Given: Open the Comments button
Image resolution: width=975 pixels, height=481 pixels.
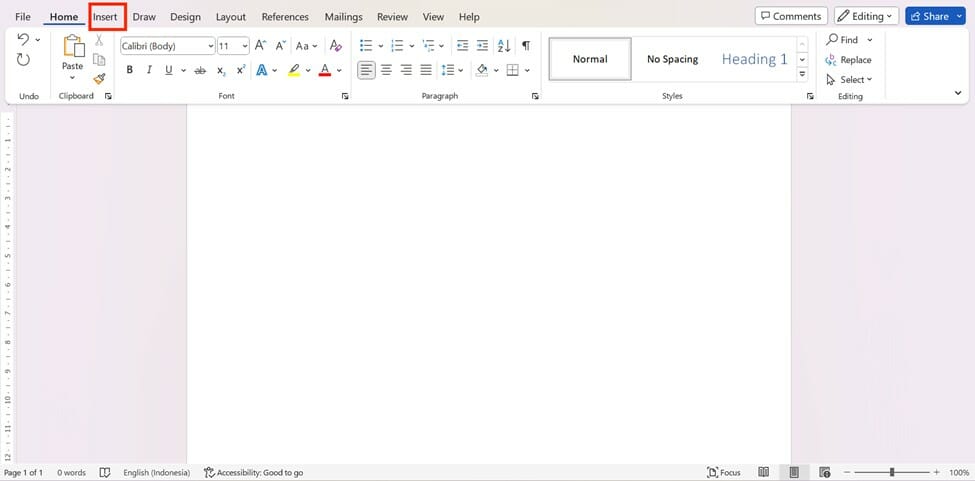Looking at the screenshot, I should click(x=792, y=17).
